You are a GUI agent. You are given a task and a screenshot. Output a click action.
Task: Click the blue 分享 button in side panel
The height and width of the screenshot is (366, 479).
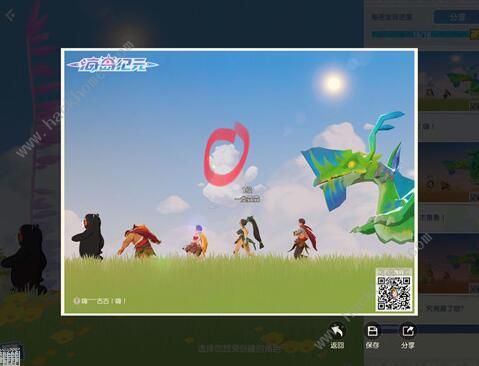456,17
